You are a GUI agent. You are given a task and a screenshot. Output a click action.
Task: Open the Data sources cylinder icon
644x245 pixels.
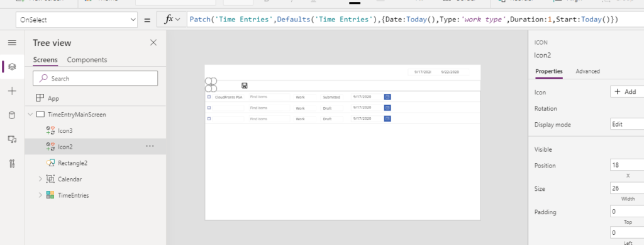pos(12,115)
